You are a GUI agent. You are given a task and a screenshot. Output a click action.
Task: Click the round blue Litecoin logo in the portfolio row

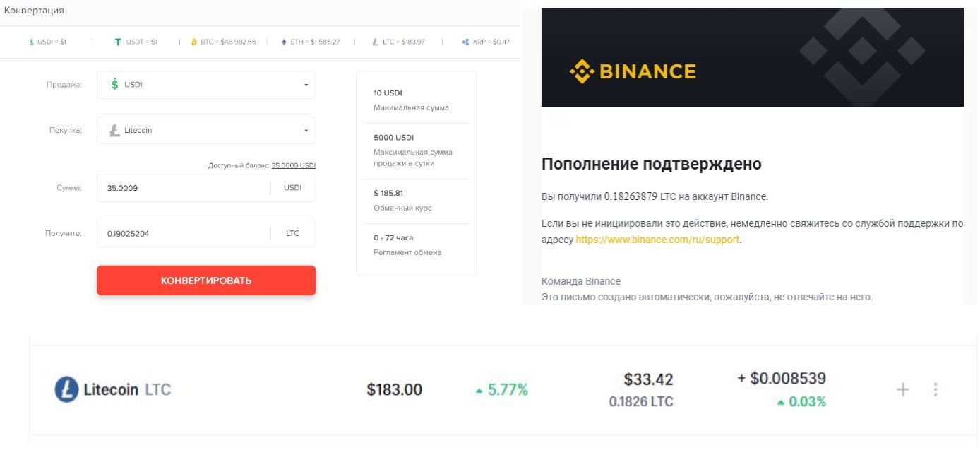click(x=66, y=389)
